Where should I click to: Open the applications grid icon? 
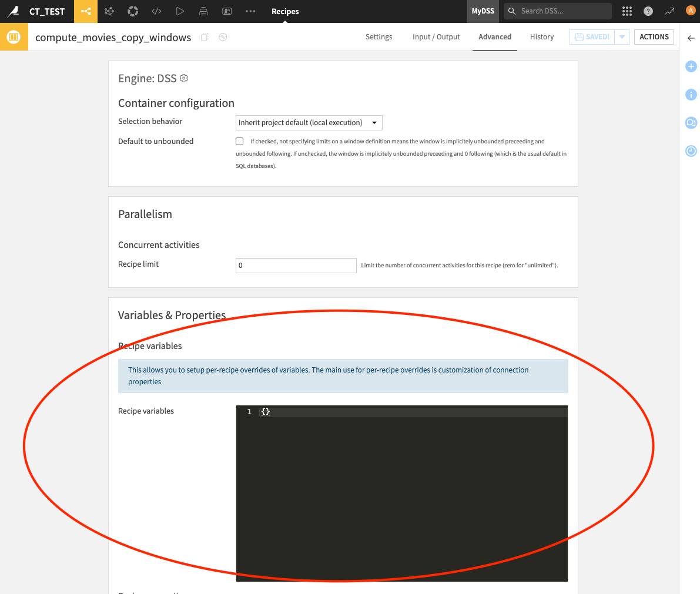coord(627,11)
